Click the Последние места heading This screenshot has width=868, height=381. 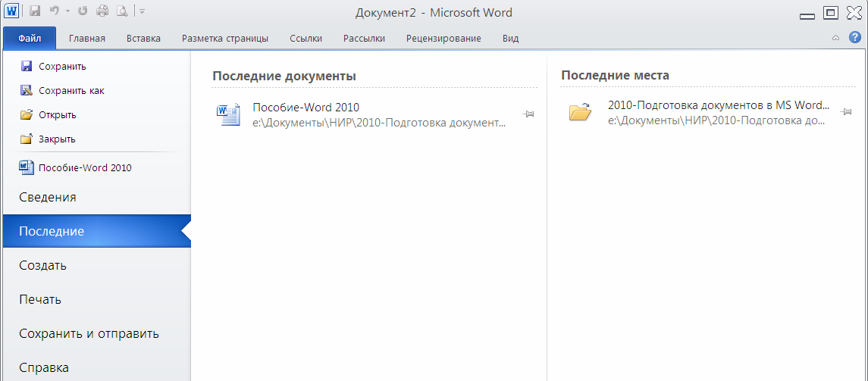pyautogui.click(x=615, y=75)
